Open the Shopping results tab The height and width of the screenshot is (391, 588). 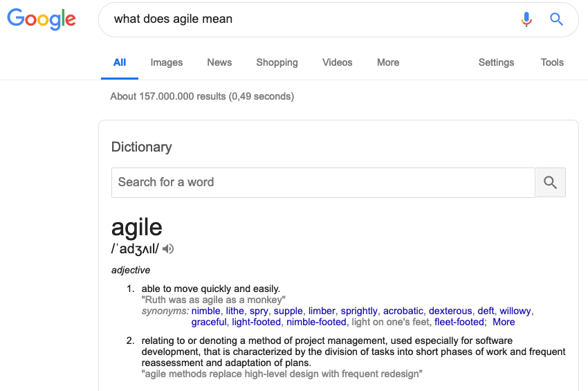(x=277, y=62)
